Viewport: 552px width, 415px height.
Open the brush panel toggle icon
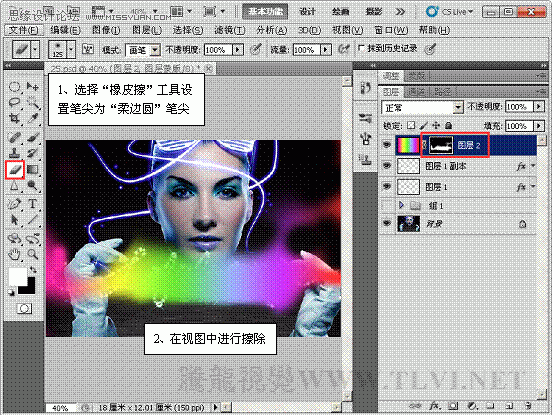point(87,49)
